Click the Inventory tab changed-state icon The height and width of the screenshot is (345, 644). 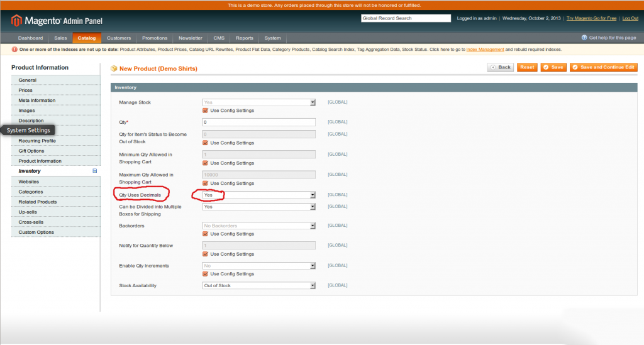tap(95, 171)
